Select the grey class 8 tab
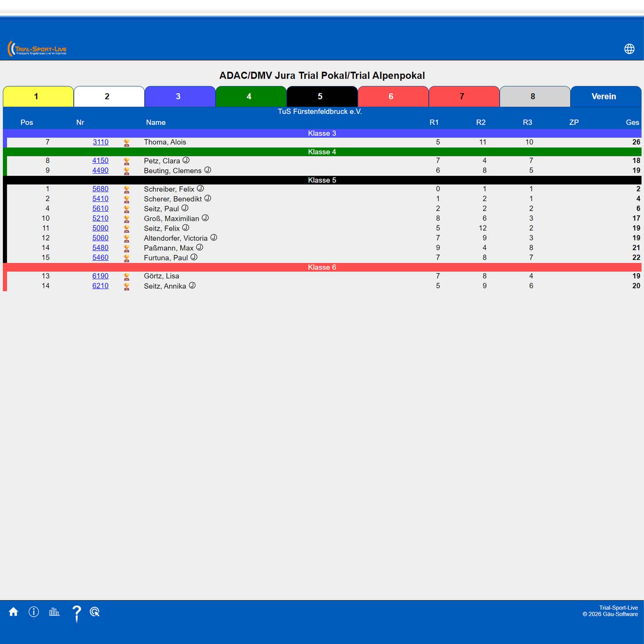 535,96
